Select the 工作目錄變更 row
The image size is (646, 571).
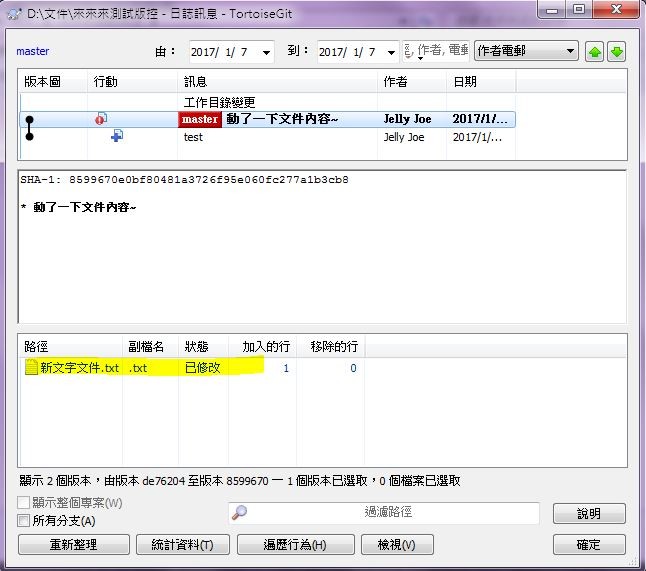(268, 102)
